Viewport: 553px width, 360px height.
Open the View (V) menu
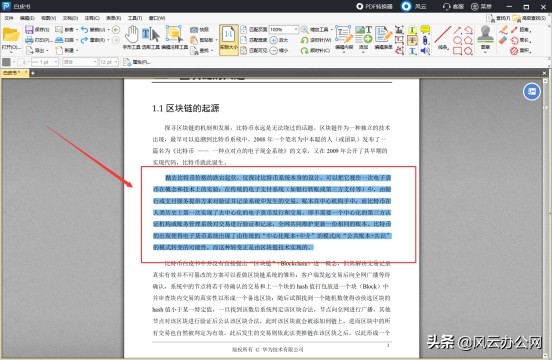48,18
